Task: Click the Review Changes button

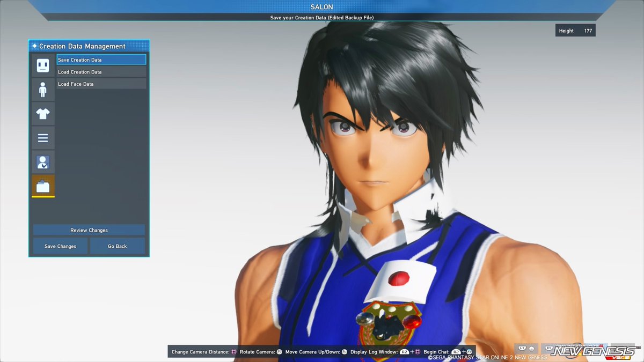Action: click(x=89, y=230)
